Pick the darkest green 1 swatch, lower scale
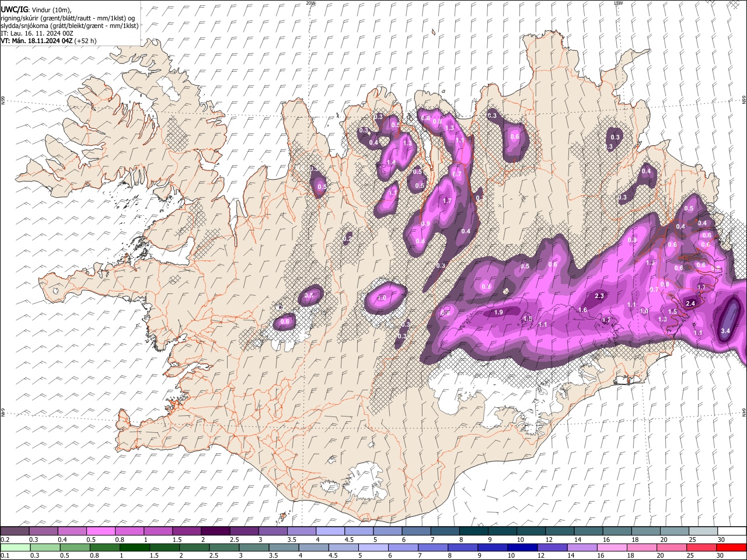Image resolution: width=747 pixels, height=560 pixels. tap(135, 547)
